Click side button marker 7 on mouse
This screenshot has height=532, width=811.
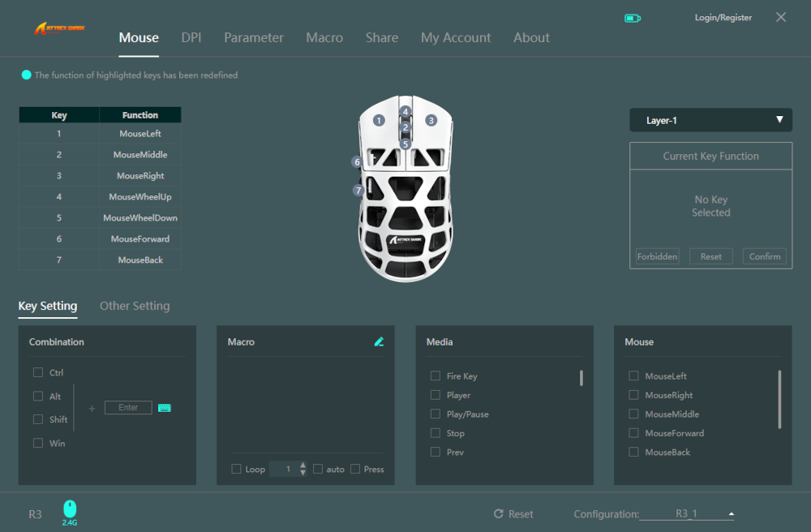coord(358,191)
